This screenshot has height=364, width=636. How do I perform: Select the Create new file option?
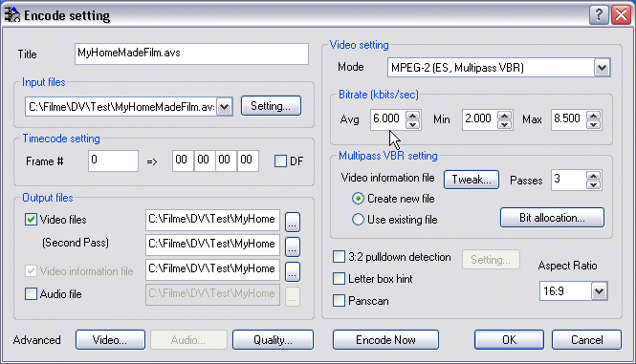tap(358, 198)
